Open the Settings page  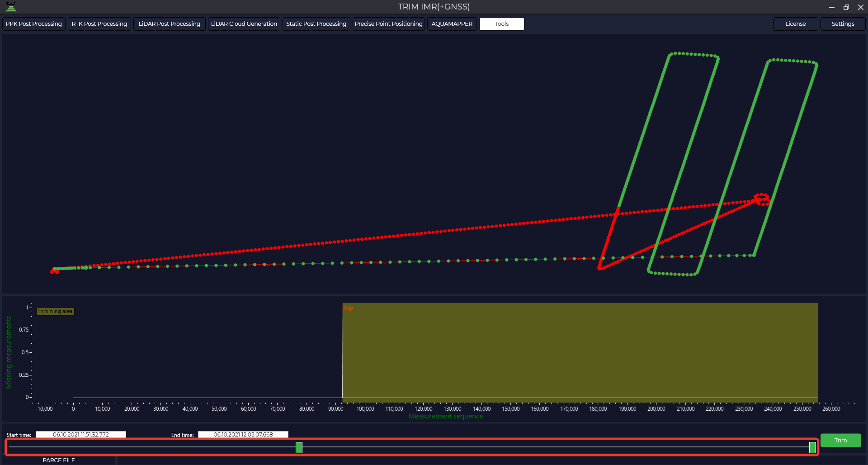843,24
